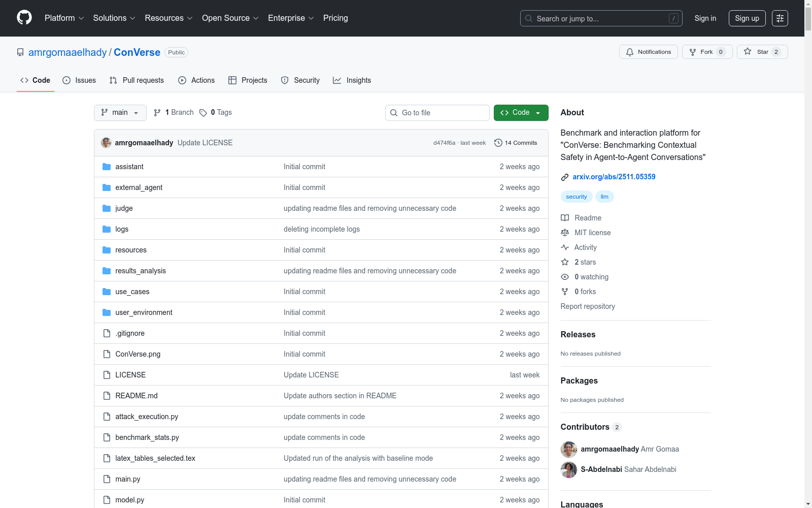The width and height of the screenshot is (812, 508).
Task: Open the Pull requests tab
Action: pyautogui.click(x=137, y=80)
